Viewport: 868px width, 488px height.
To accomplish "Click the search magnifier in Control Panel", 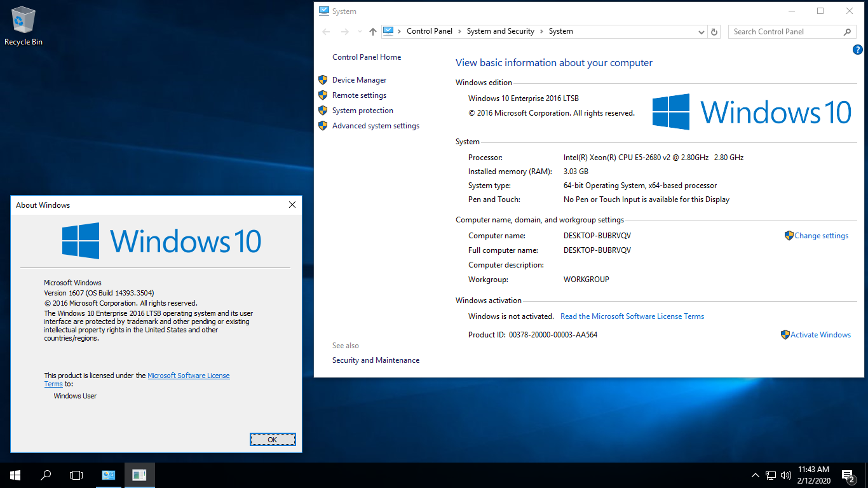I will (847, 32).
